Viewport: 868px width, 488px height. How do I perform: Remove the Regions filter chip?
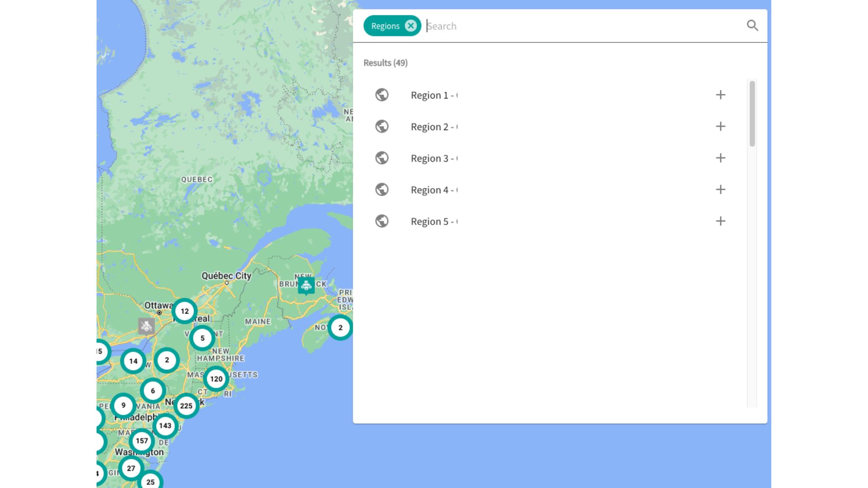410,26
